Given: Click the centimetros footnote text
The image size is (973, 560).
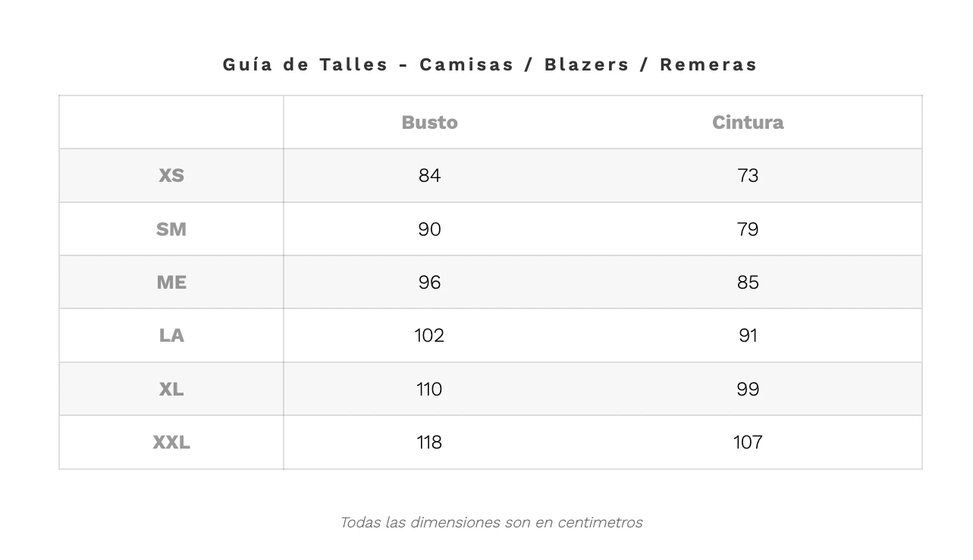Looking at the screenshot, I should point(491,522).
